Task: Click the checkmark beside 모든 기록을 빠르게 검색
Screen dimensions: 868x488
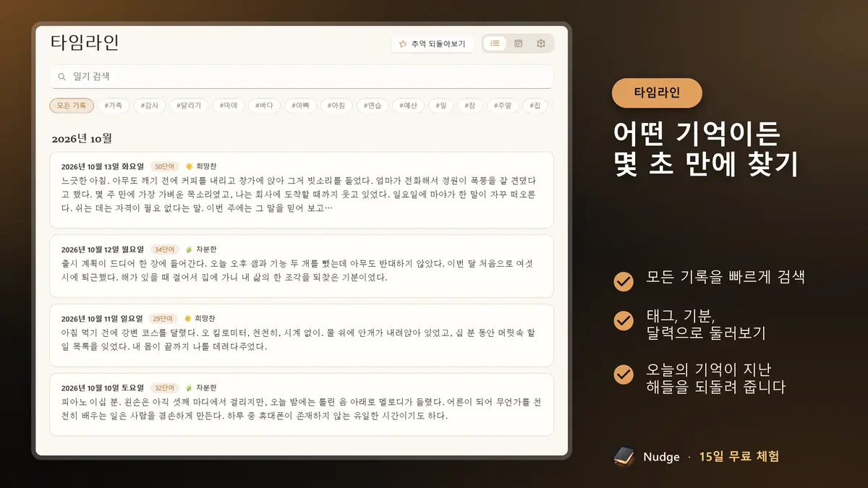Action: coord(623,281)
